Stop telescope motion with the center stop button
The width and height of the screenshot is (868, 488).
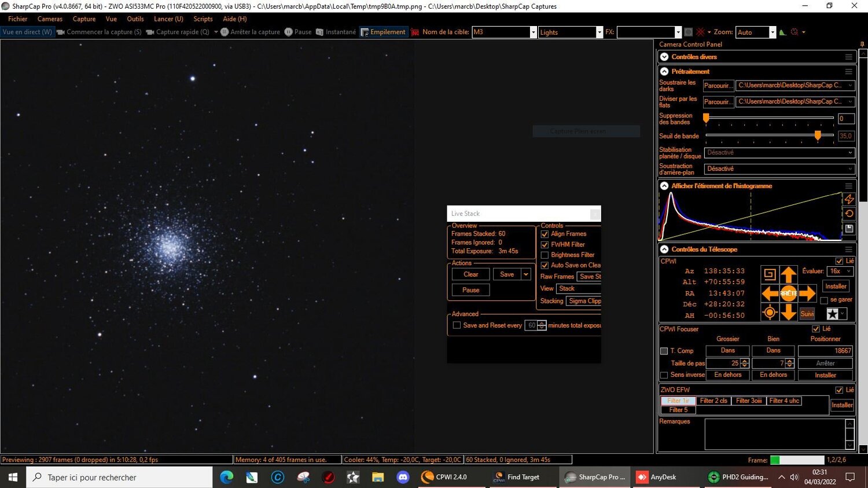point(788,293)
